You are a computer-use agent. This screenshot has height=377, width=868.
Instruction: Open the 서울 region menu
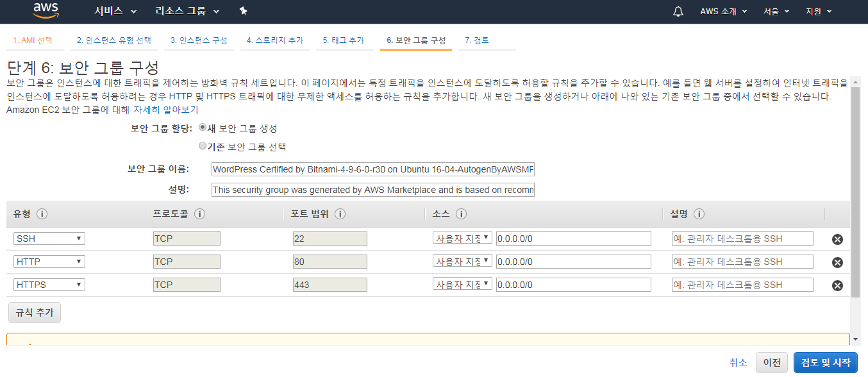(776, 12)
